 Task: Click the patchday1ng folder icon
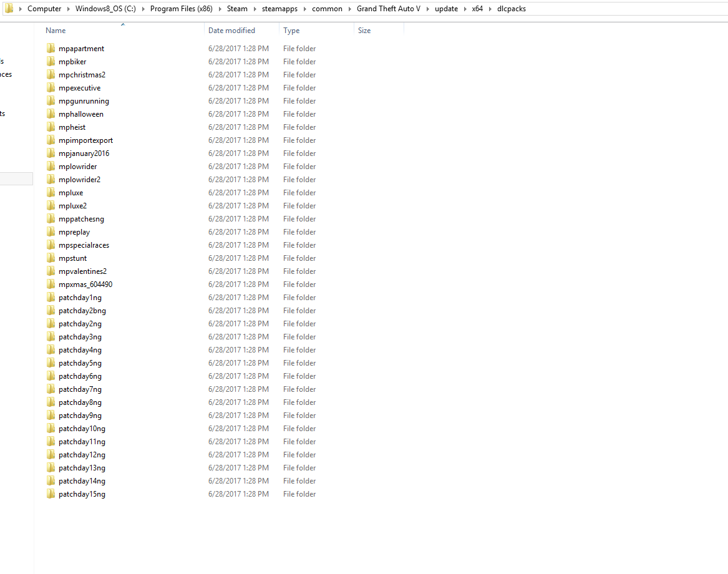[51, 297]
